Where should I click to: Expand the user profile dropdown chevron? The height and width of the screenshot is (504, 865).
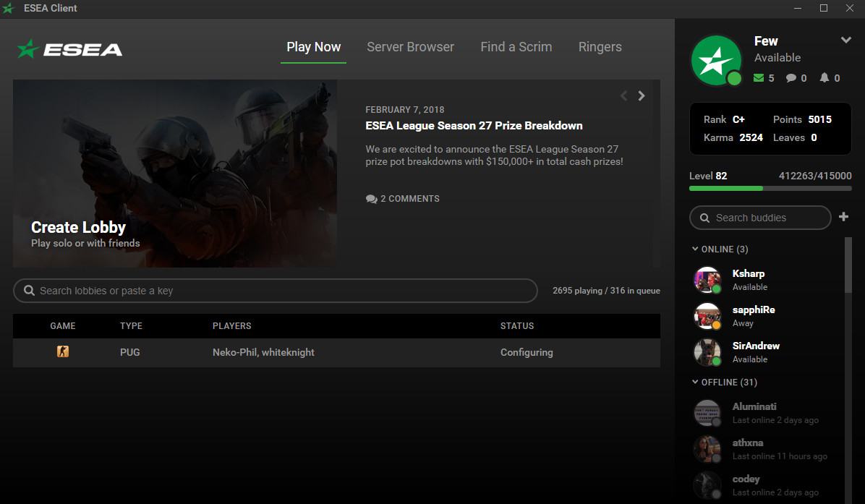click(x=845, y=40)
